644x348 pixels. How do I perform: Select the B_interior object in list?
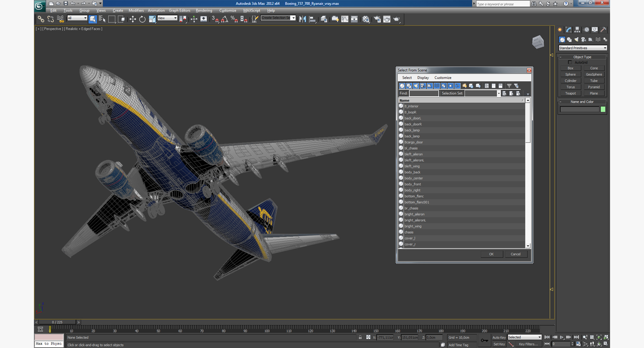point(411,106)
